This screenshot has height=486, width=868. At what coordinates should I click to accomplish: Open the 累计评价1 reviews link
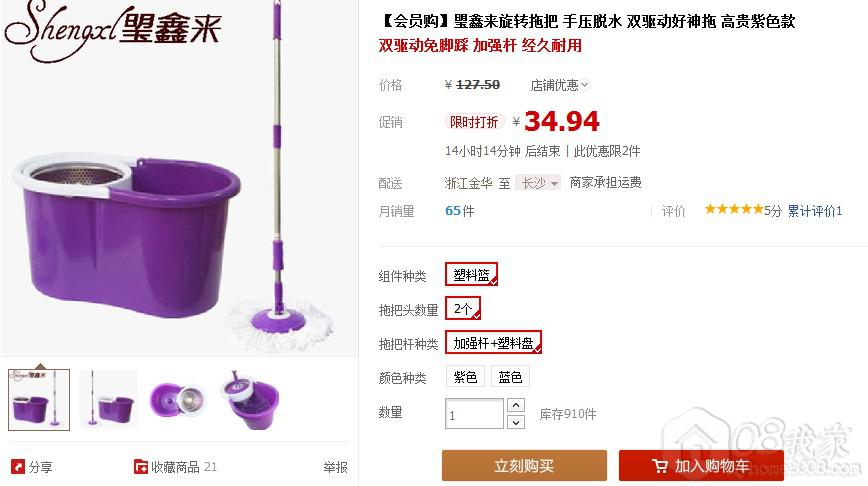[x=814, y=211]
